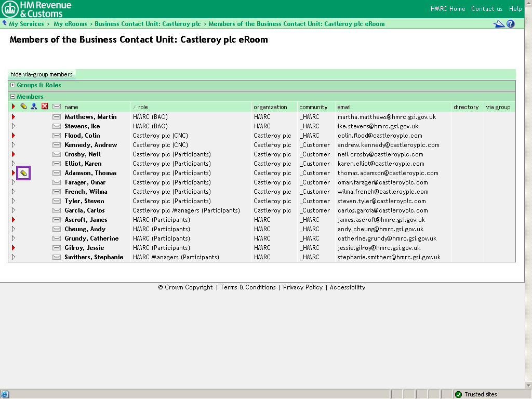This screenshot has width=532, height=399.
Task: Collapse the Members section
Action: tap(13, 97)
